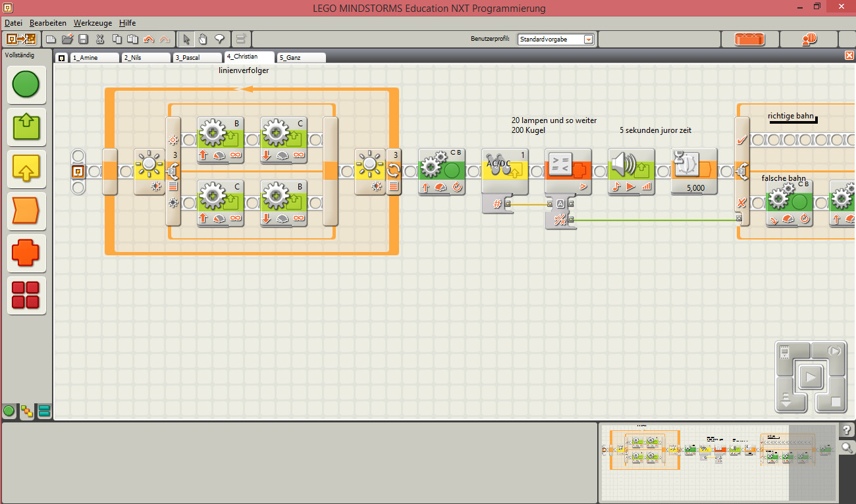Open the Common palette green circle block

(26, 85)
